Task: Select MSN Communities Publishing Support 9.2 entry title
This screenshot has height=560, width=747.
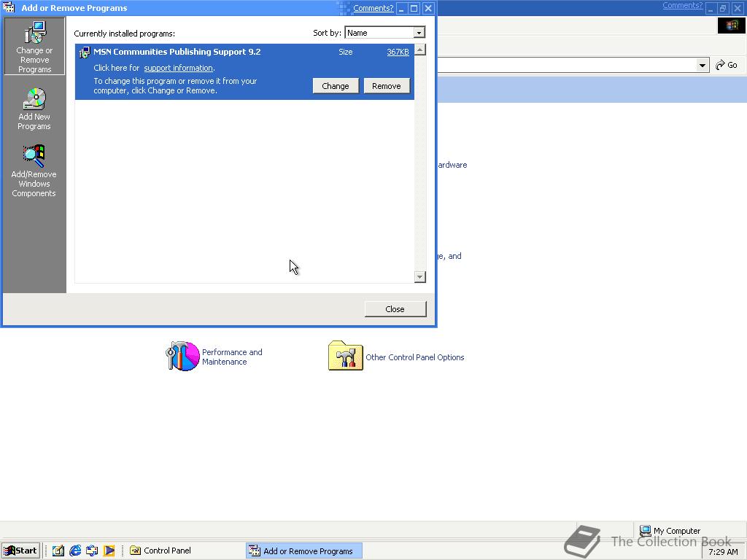Action: pyautogui.click(x=177, y=52)
